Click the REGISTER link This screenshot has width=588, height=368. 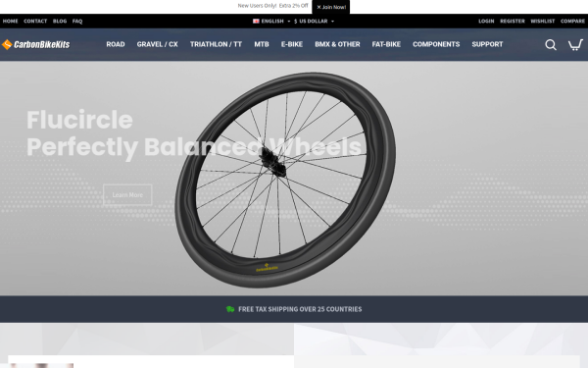tap(513, 21)
